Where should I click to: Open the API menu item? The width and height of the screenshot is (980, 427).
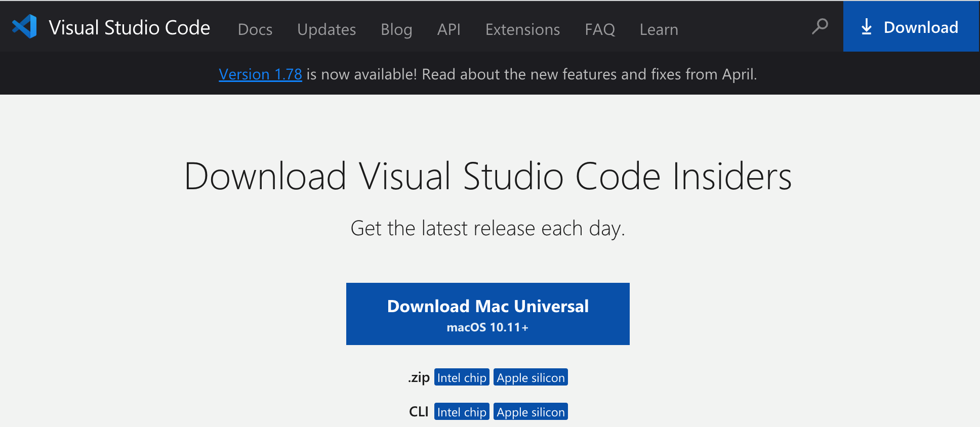click(449, 29)
